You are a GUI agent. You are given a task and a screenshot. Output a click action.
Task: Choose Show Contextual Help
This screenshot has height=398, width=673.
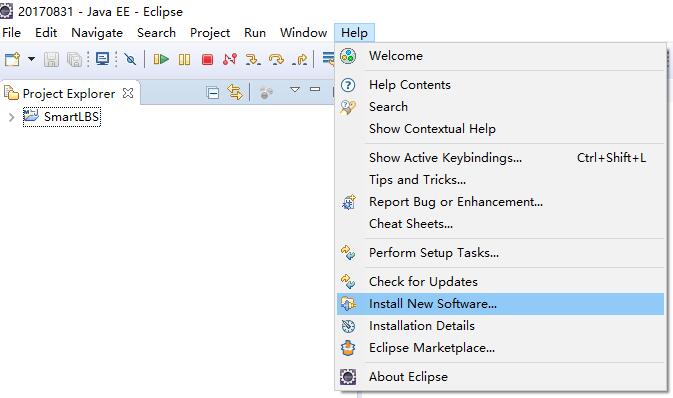click(x=500, y=129)
